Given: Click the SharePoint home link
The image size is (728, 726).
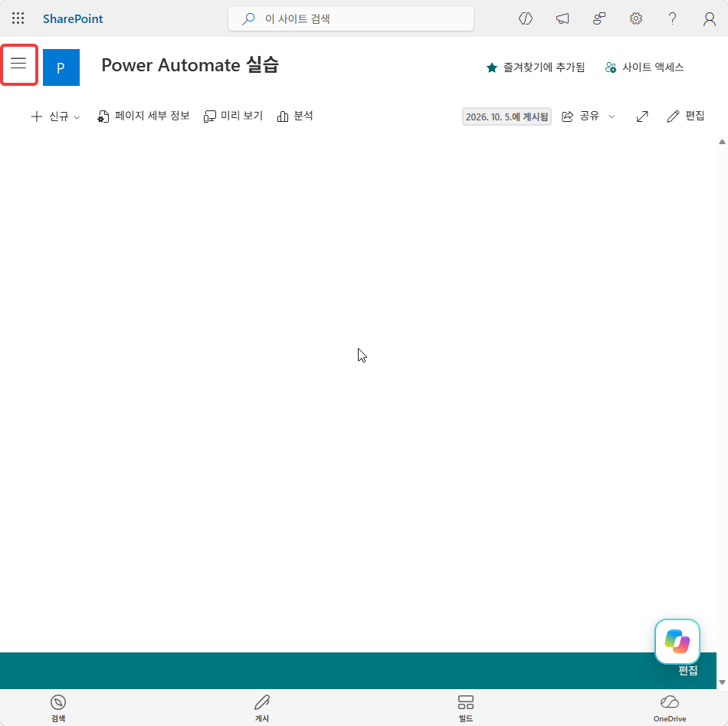Looking at the screenshot, I should (73, 18).
